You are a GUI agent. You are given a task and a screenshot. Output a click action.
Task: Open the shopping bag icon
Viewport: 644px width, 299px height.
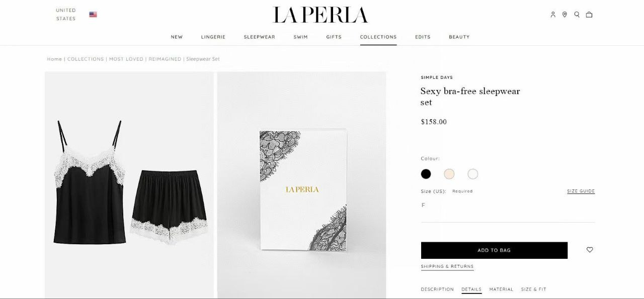click(589, 15)
